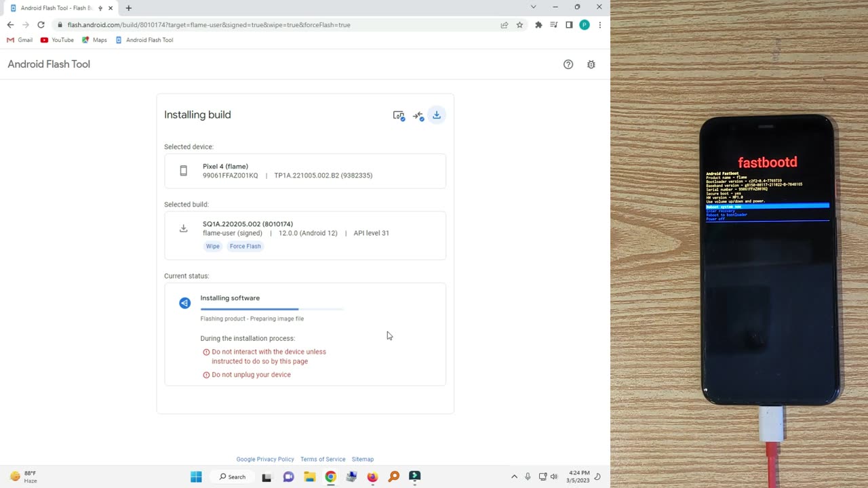This screenshot has height=488, width=868.
Task: Show hidden system tray icons
Action: (x=514, y=476)
